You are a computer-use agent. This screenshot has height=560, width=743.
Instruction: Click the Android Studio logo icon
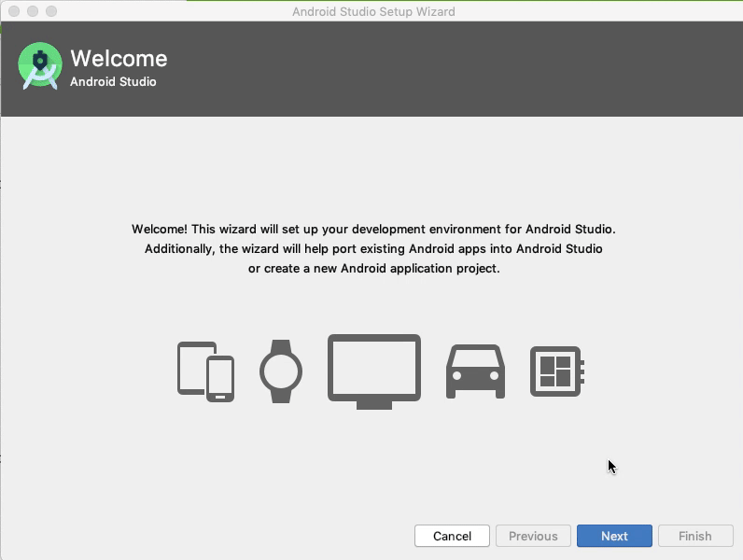(40, 66)
